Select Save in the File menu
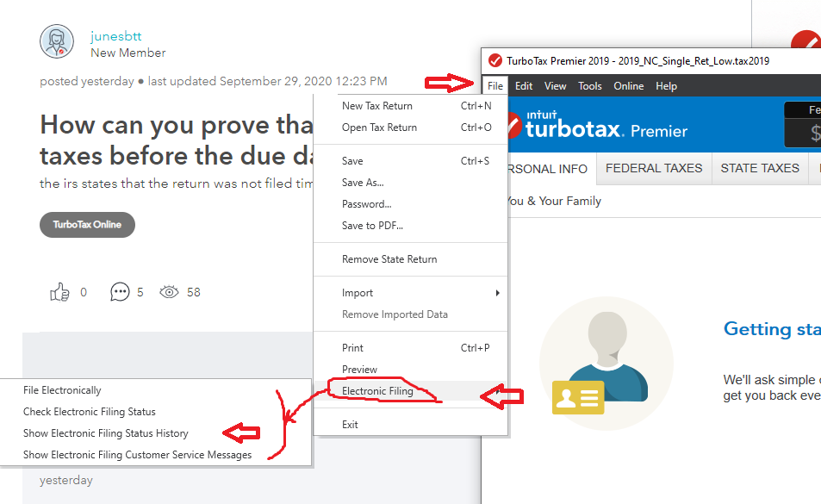Image resolution: width=821 pixels, height=504 pixels. [410, 160]
